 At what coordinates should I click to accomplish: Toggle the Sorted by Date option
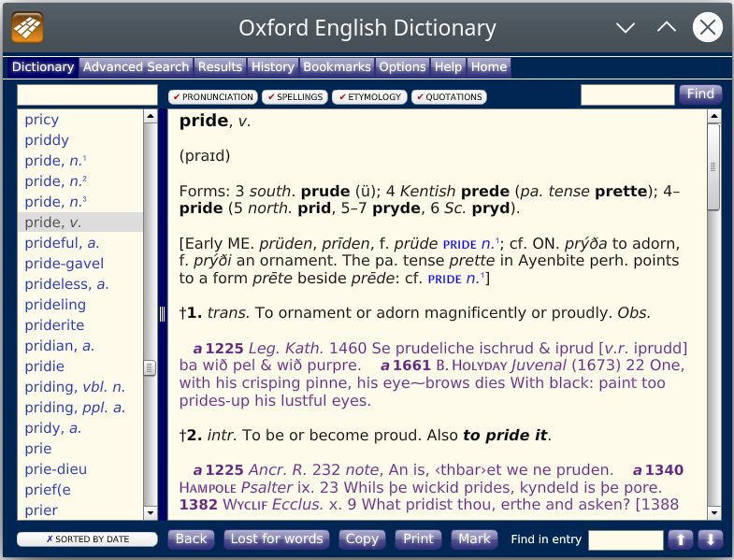(87, 539)
